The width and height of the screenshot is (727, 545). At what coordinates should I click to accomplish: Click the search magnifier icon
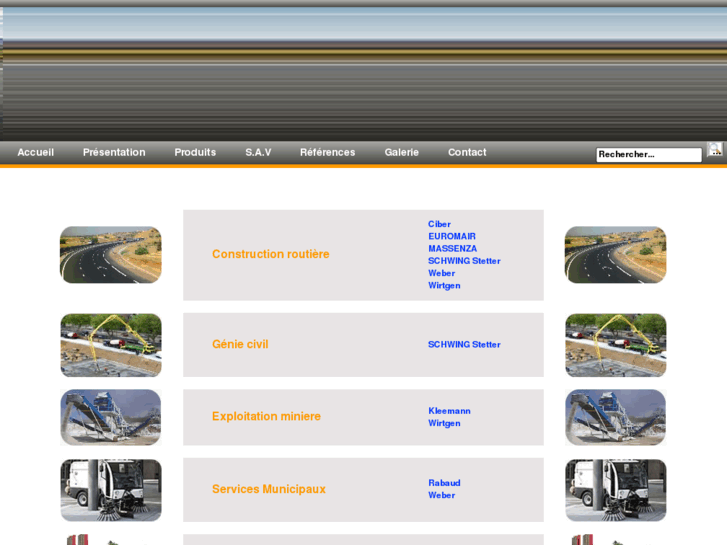(714, 150)
